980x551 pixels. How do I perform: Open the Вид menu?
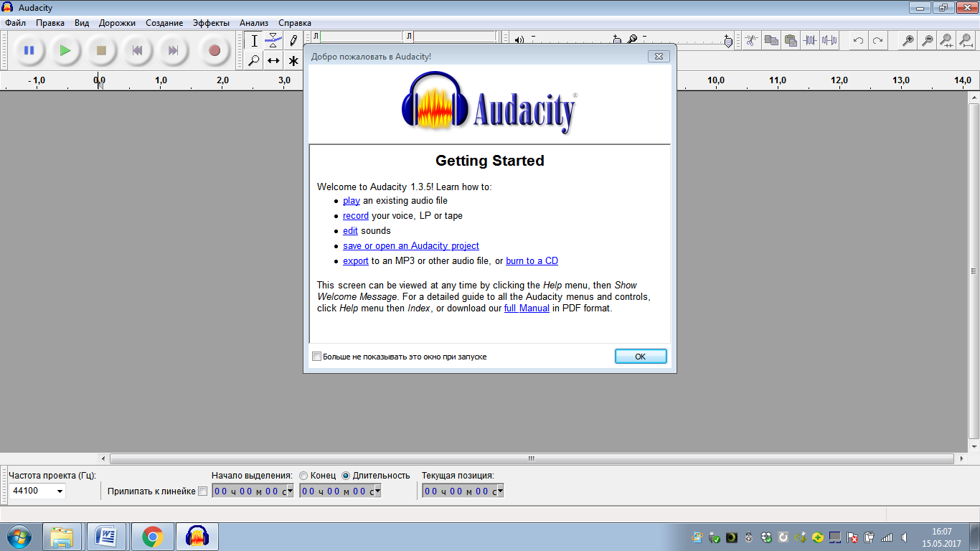pos(82,23)
